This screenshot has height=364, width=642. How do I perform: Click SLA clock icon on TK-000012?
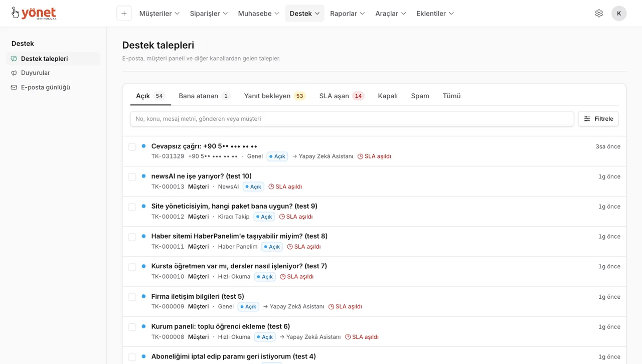[282, 217]
